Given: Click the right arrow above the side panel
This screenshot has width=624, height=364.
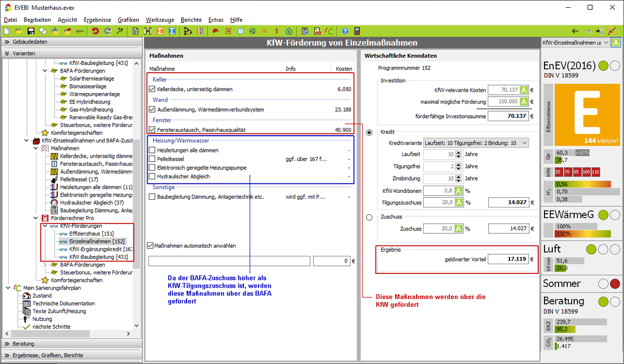Looking at the screenshot, I should pos(588,31).
